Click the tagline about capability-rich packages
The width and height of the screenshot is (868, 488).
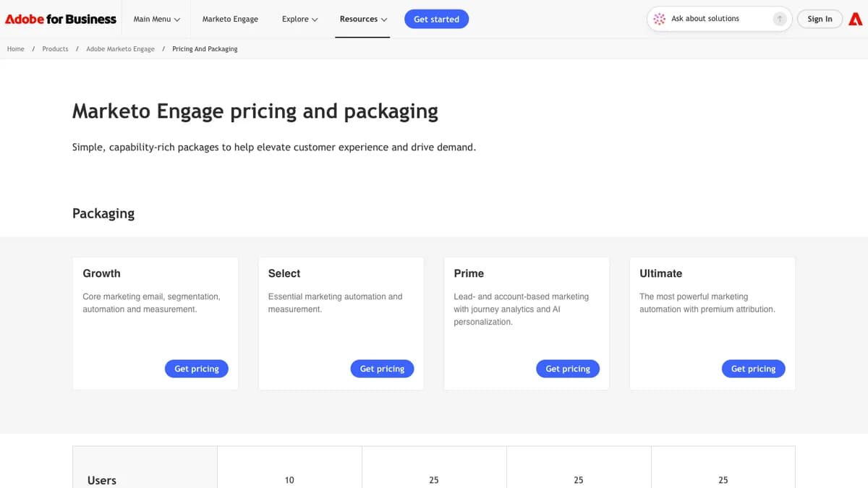[x=274, y=147]
